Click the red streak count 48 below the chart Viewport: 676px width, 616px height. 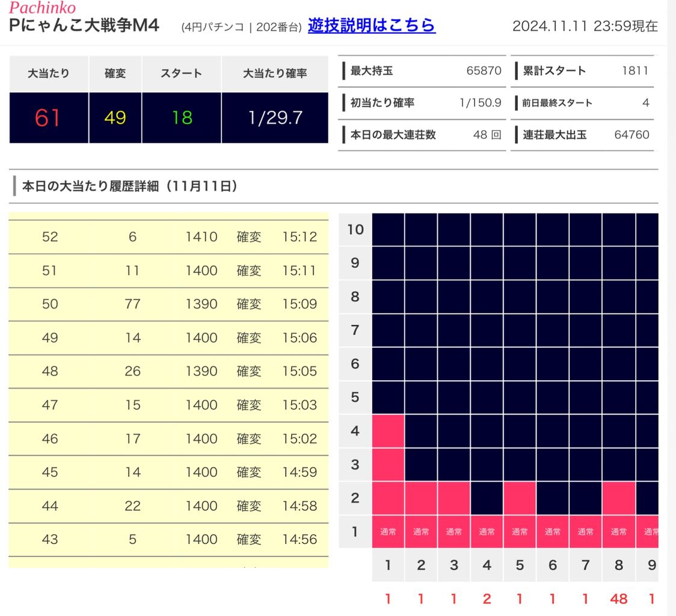pyautogui.click(x=619, y=599)
